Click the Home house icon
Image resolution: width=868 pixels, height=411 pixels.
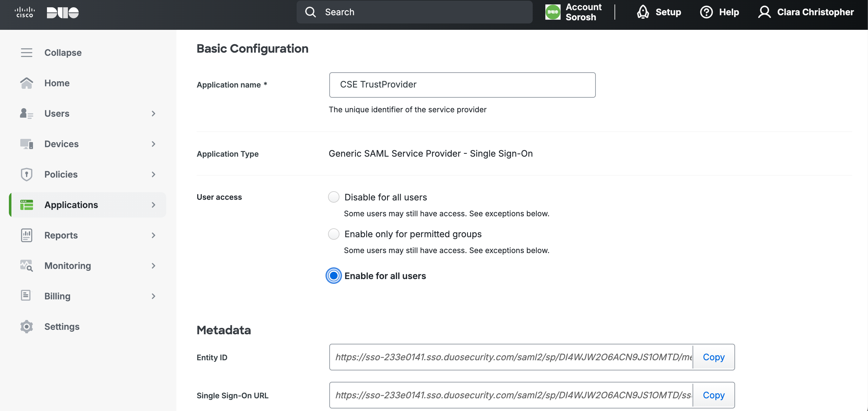(x=26, y=83)
